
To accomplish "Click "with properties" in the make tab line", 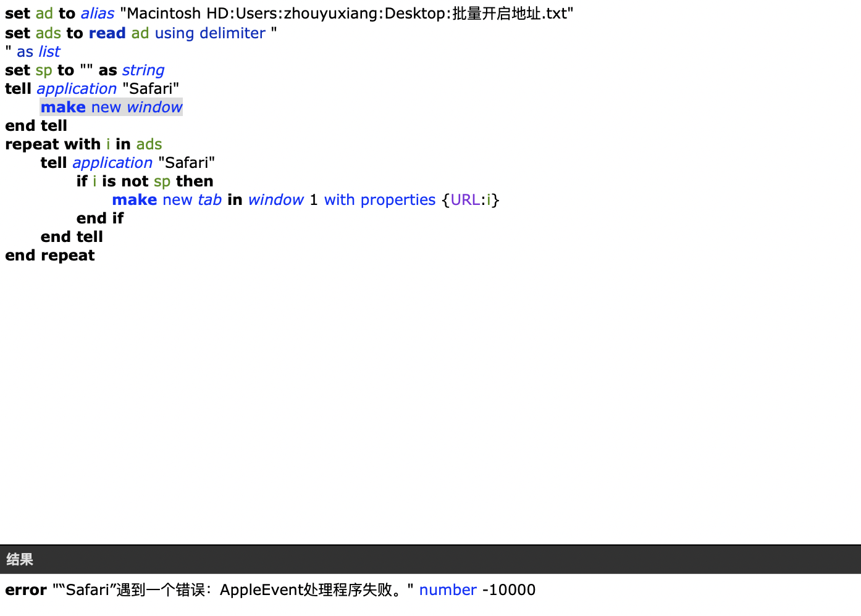I will coord(380,200).
